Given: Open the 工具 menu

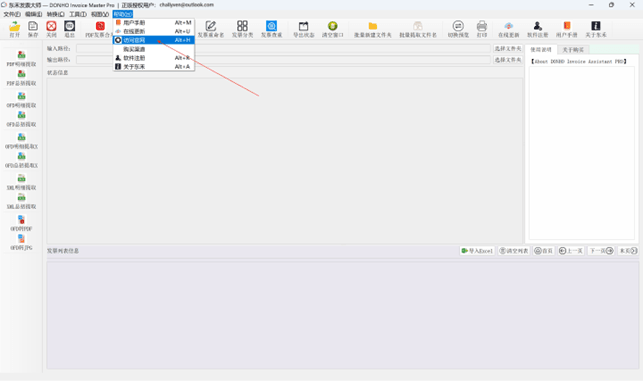Looking at the screenshot, I should pos(78,14).
